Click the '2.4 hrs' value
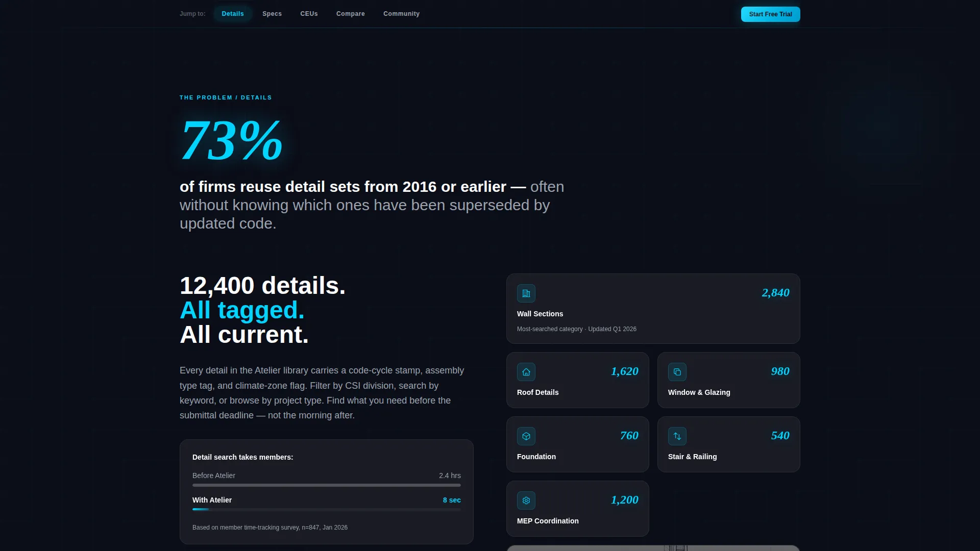This screenshot has width=980, height=551. (450, 475)
